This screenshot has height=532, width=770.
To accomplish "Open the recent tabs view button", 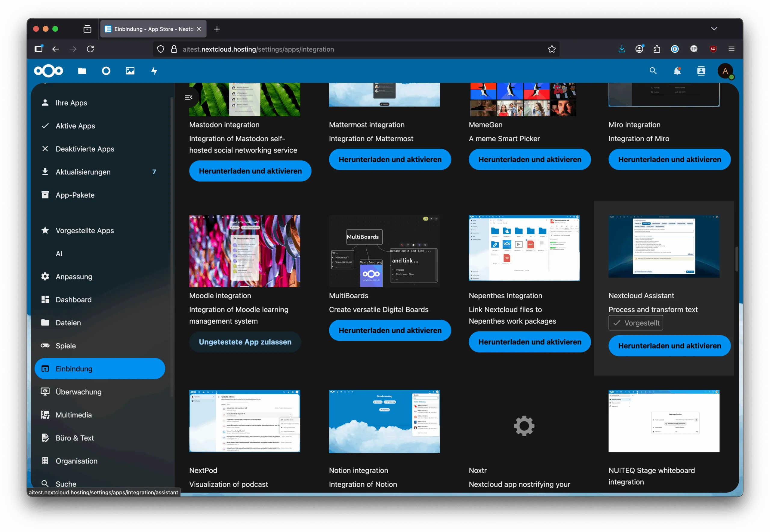I will point(87,29).
